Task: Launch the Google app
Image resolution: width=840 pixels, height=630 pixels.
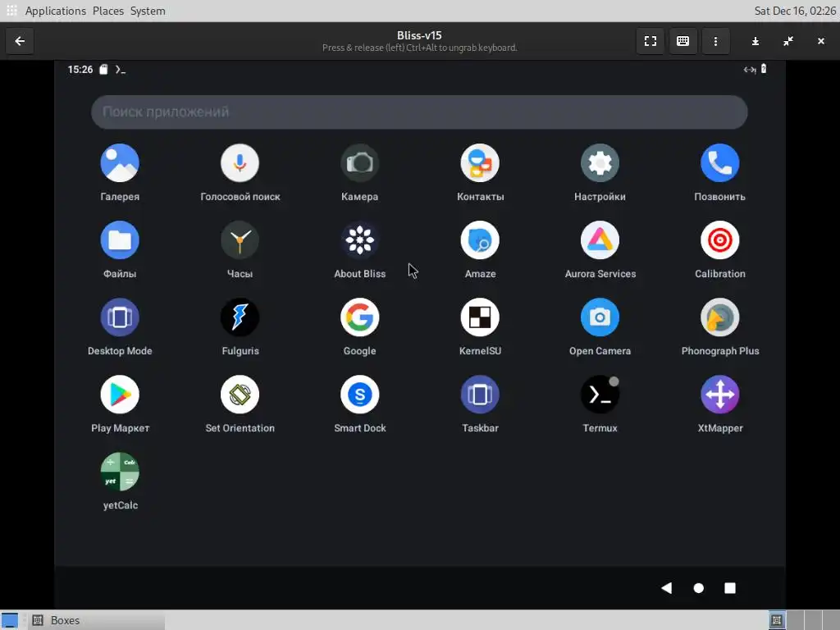Action: tap(359, 317)
